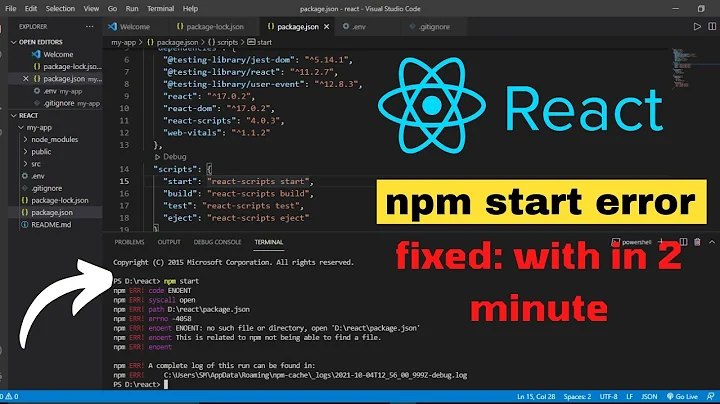Kill the terminal with trash icon

click(697, 242)
